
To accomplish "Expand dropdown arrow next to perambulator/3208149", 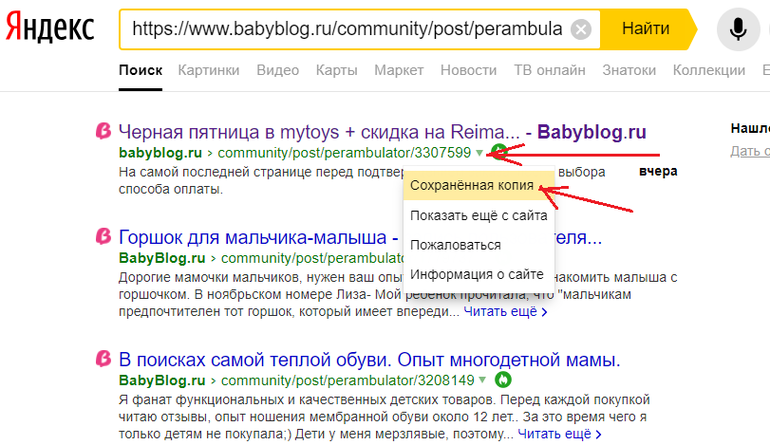I will tap(483, 380).
